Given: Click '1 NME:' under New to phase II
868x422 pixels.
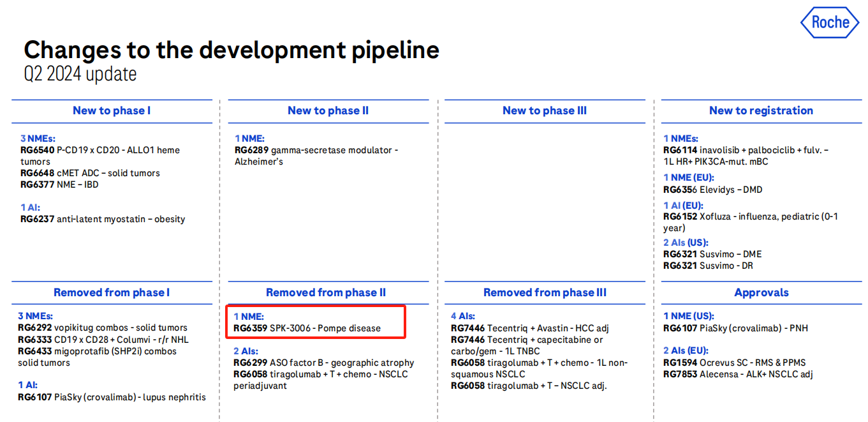Looking at the screenshot, I should [x=249, y=139].
